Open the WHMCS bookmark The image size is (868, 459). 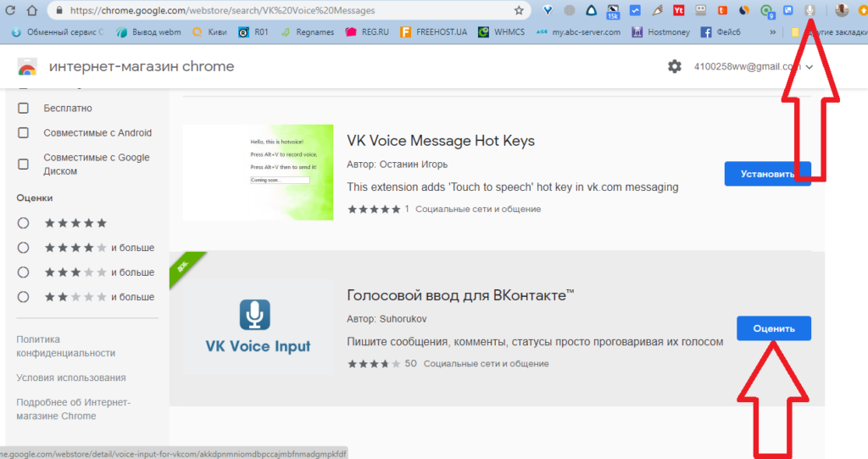click(502, 32)
